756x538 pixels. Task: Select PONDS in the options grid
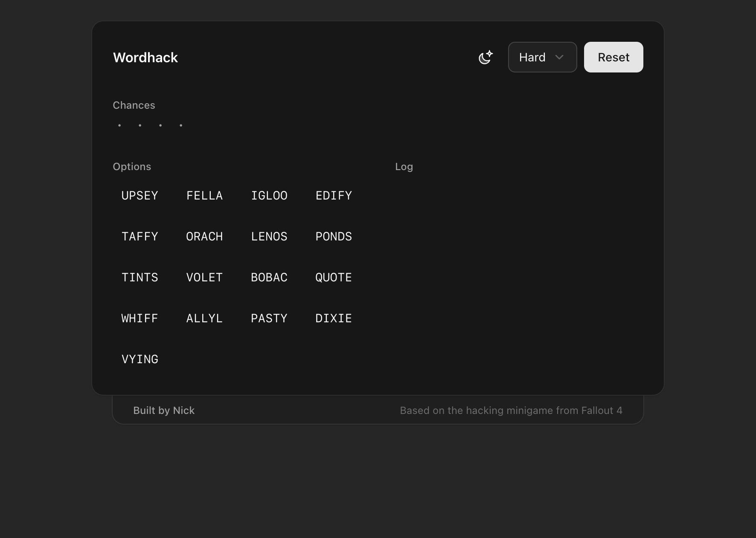pos(334,236)
